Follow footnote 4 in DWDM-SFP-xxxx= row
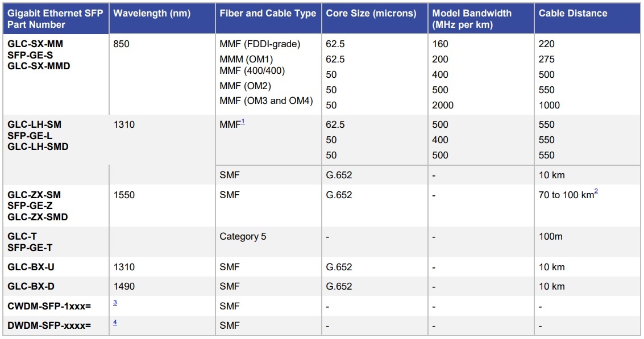The image size is (644, 339). point(115,322)
